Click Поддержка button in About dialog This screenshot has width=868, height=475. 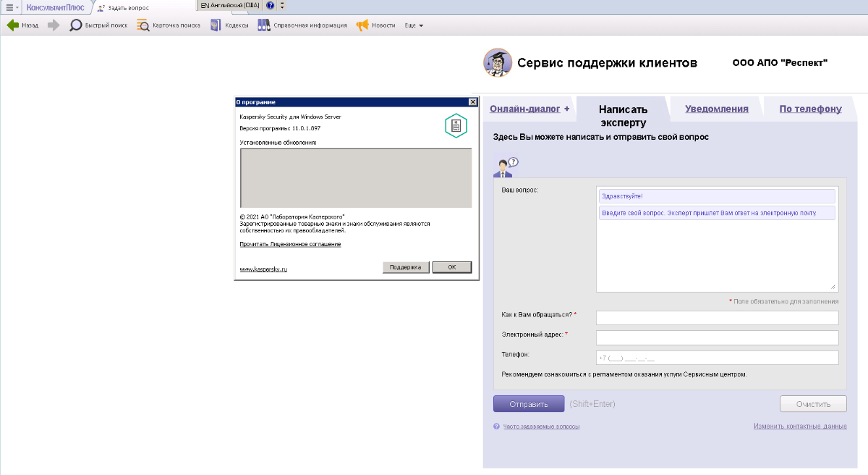[405, 267]
